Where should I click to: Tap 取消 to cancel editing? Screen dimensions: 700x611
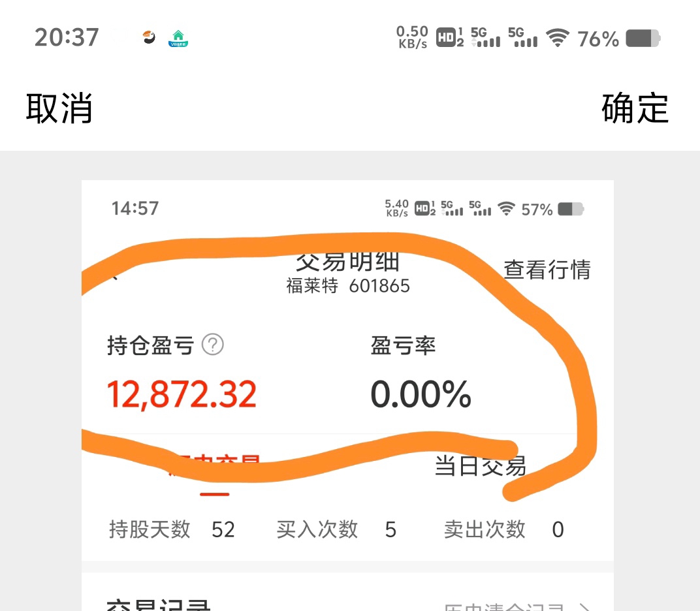[59, 108]
